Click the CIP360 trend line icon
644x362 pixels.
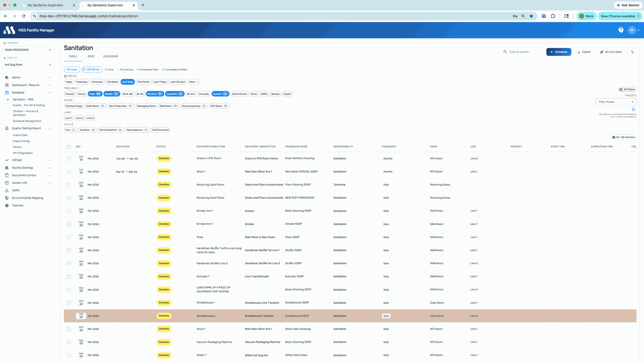pos(7,160)
